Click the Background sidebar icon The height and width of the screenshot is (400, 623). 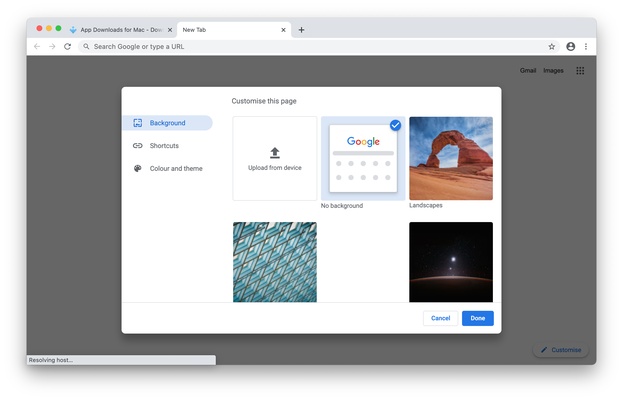point(137,123)
